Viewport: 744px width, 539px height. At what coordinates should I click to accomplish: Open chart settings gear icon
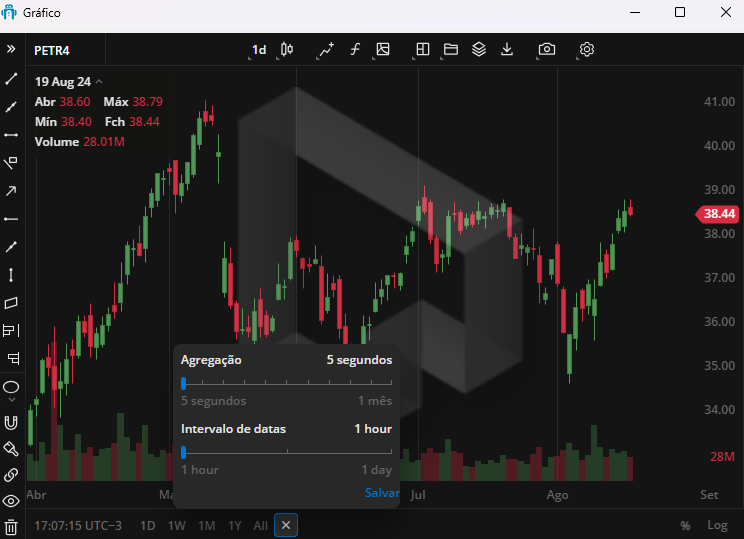(x=586, y=49)
